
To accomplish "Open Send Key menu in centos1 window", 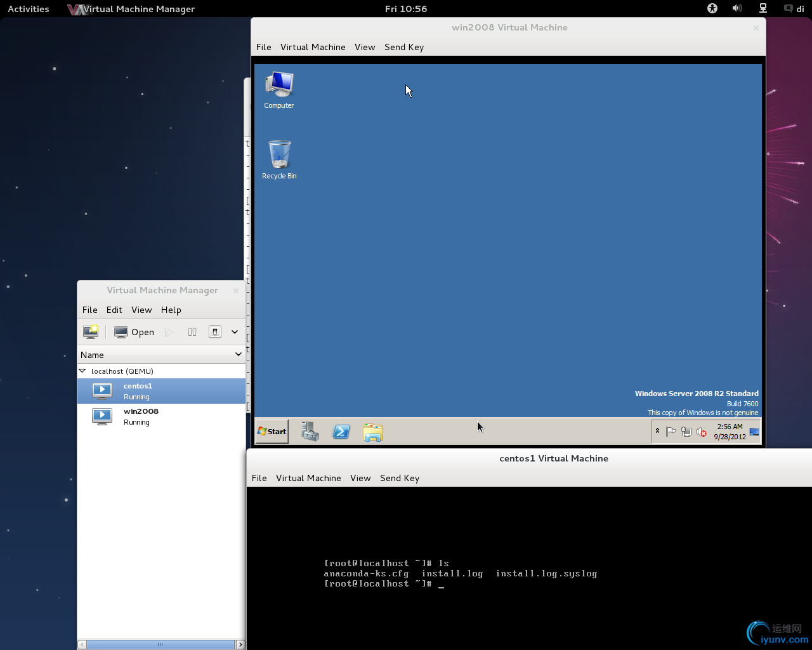I will pyautogui.click(x=400, y=478).
